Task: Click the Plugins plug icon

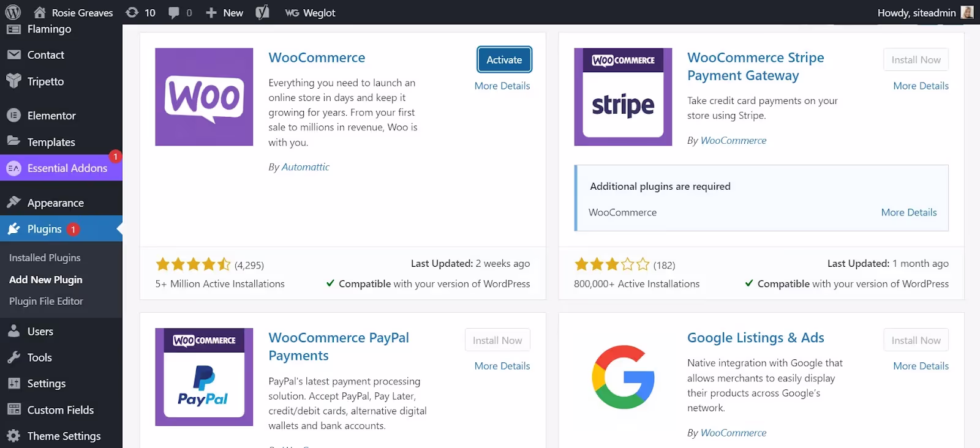Action: pos(13,228)
